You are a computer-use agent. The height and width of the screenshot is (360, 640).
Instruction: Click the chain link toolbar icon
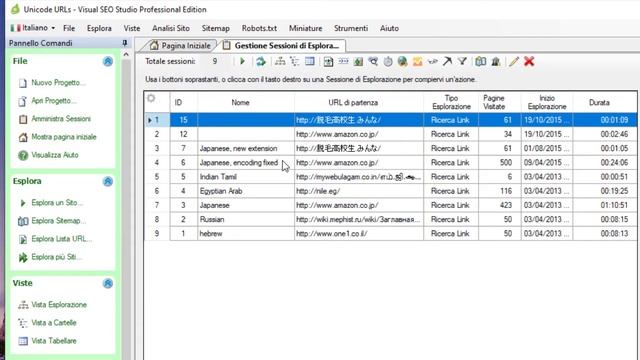433,62
